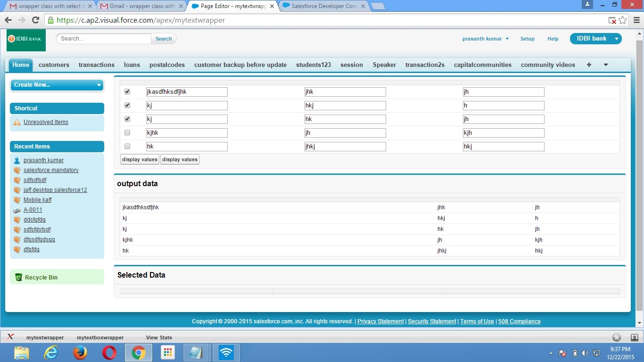Click the first display values button
Screen dimensions: 644x362
[140, 159]
